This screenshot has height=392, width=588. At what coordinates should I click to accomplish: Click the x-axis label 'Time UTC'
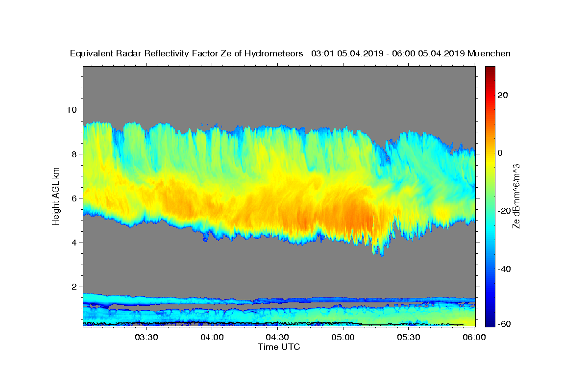[279, 347]
